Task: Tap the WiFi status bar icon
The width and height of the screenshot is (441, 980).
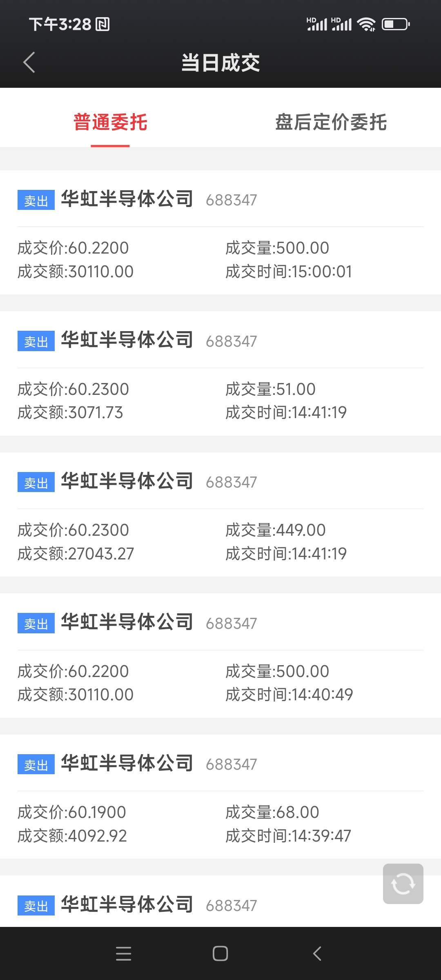Action: [x=366, y=24]
